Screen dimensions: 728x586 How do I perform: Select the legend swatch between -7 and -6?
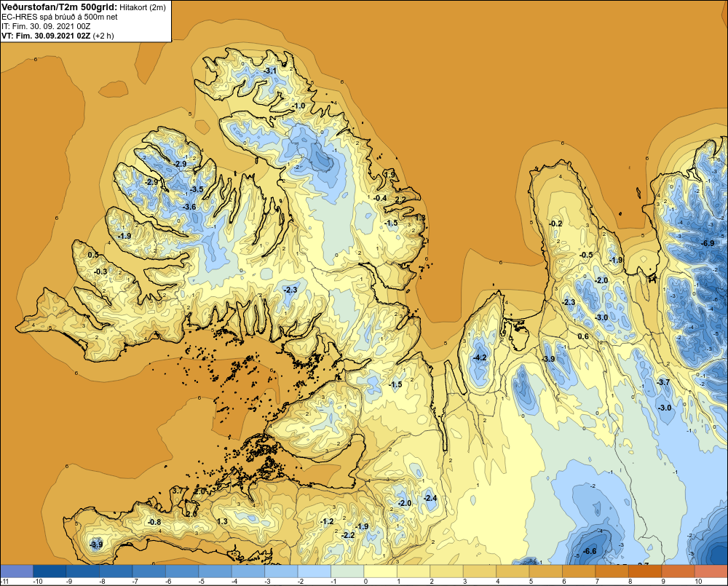[x=149, y=571]
